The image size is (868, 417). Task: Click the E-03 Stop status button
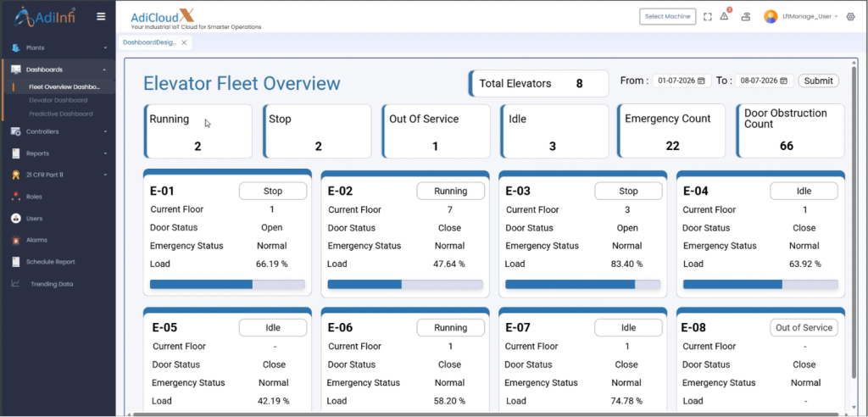(628, 191)
